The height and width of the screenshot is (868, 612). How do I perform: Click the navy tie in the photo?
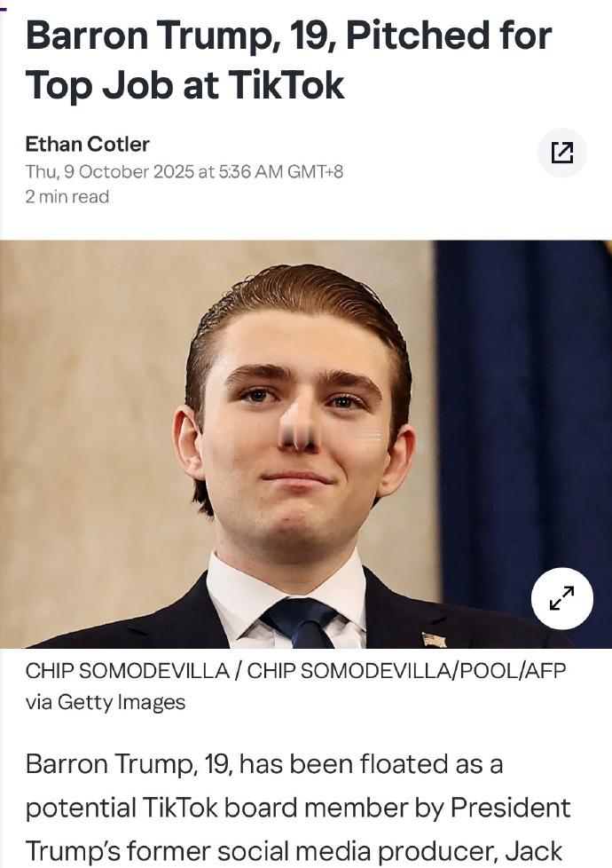pos(302,622)
